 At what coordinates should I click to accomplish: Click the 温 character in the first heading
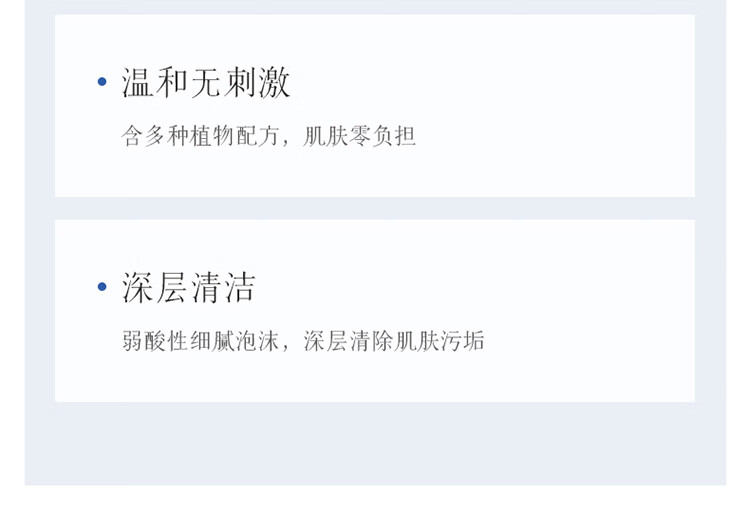pyautogui.click(x=138, y=83)
